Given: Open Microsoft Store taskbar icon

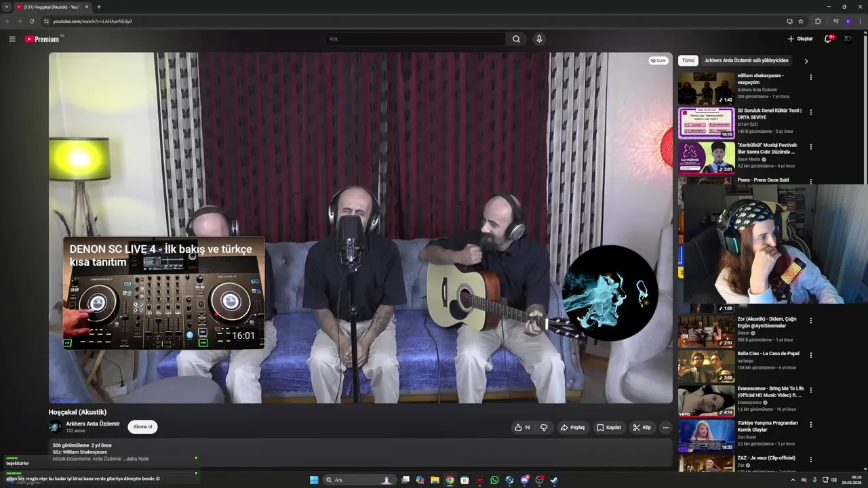Looking at the screenshot, I should pyautogui.click(x=465, y=480).
